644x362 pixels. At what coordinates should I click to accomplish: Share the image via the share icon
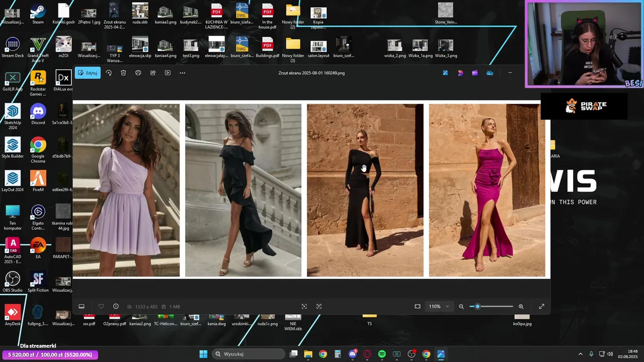click(x=153, y=73)
